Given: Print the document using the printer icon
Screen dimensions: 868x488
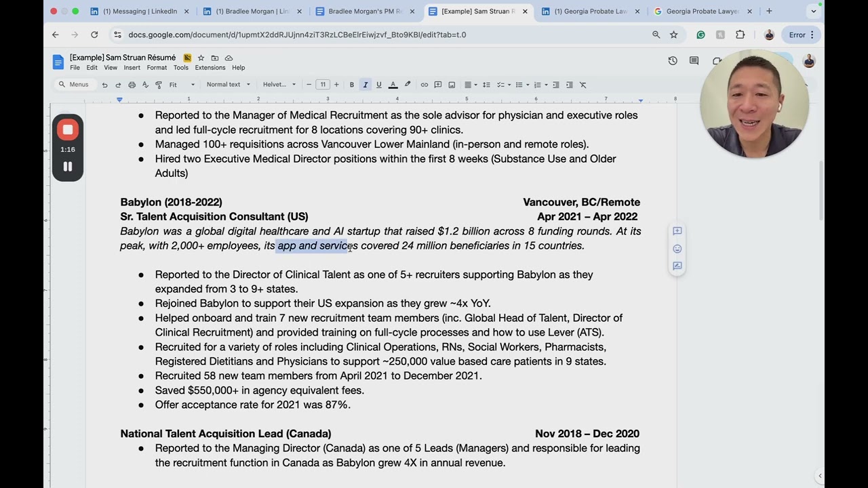Looking at the screenshot, I should click(x=132, y=85).
